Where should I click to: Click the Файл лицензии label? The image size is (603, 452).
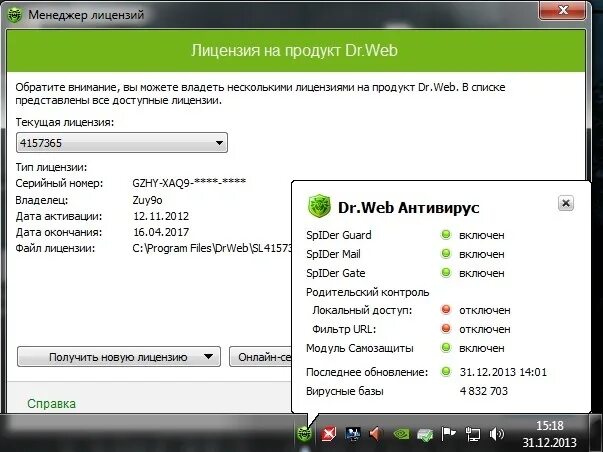click(x=55, y=249)
